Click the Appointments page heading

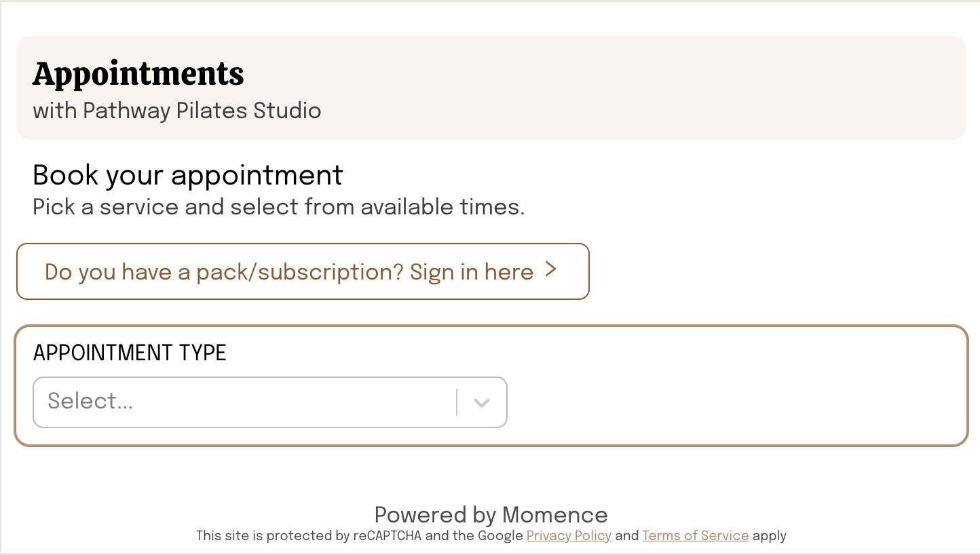[138, 74]
